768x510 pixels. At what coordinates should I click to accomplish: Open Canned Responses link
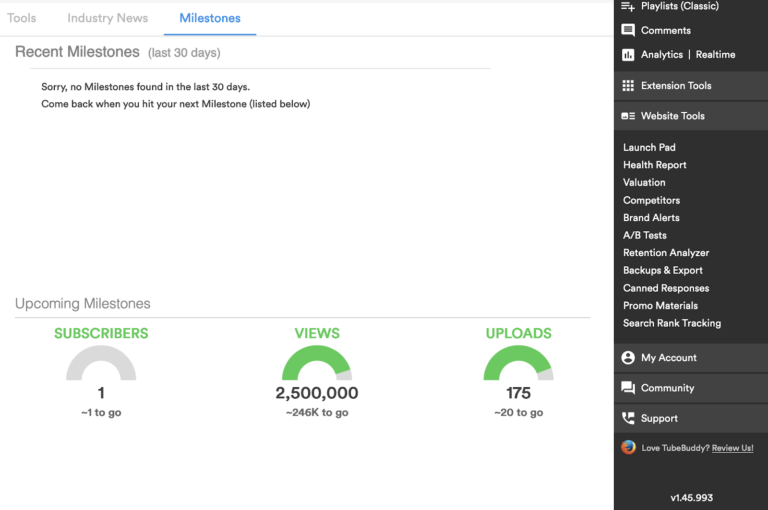click(666, 288)
